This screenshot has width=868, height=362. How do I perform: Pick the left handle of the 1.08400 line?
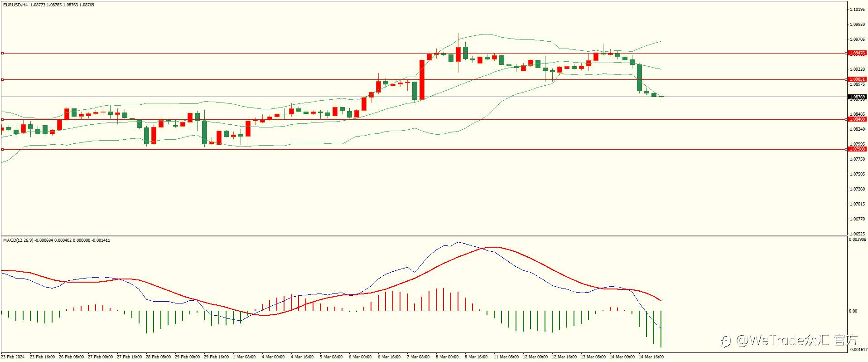pyautogui.click(x=2, y=119)
